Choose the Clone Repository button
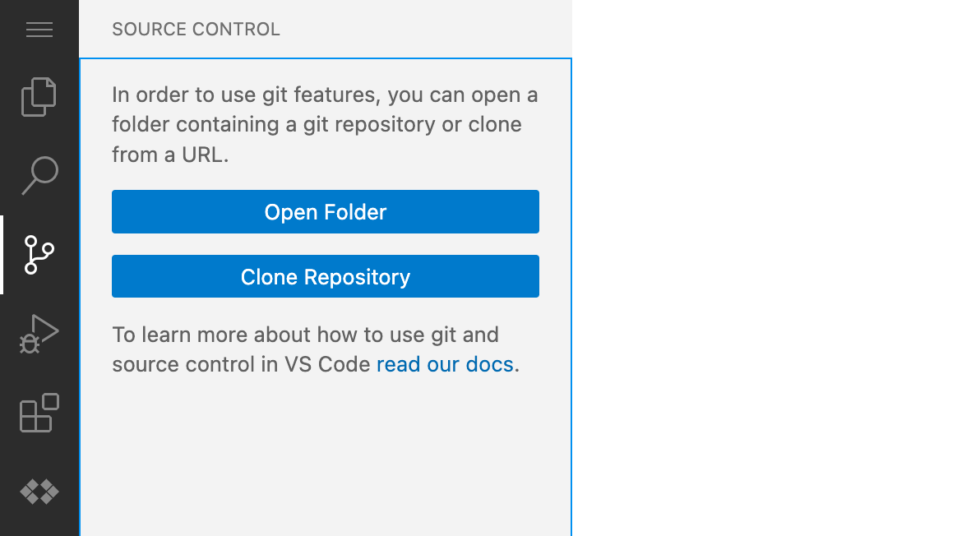This screenshot has width=980, height=536. tap(326, 276)
